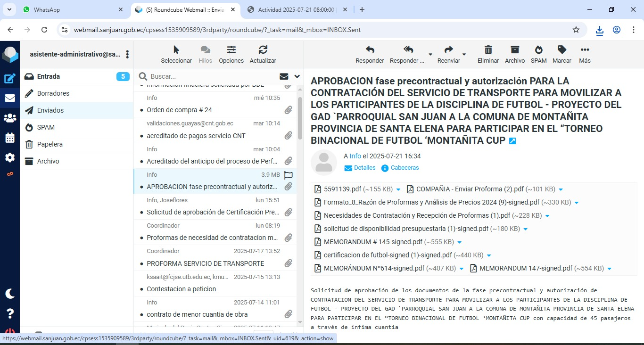Toggle the flag on the APROBACION message
Image resolution: width=644 pixels, height=345 pixels.
[289, 175]
